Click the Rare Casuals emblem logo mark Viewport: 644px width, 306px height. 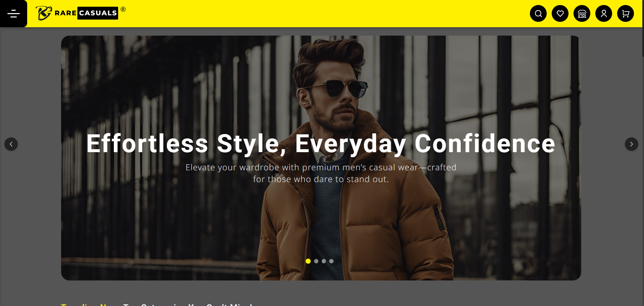pyautogui.click(x=44, y=13)
